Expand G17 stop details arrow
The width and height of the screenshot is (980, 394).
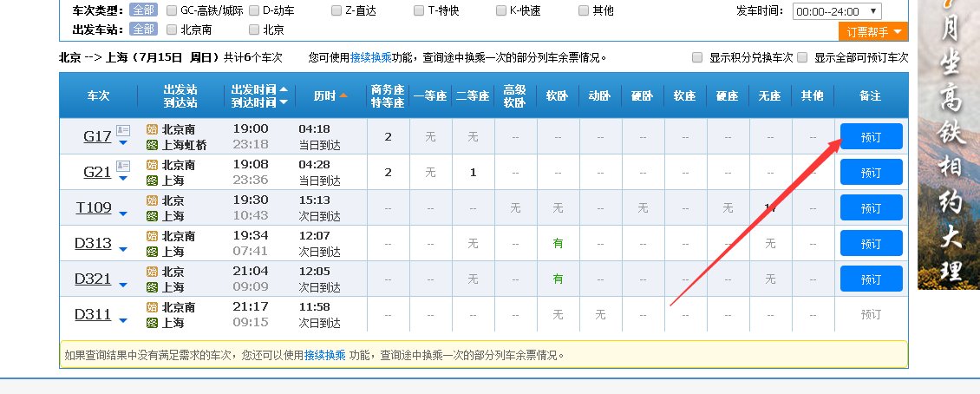point(123,143)
